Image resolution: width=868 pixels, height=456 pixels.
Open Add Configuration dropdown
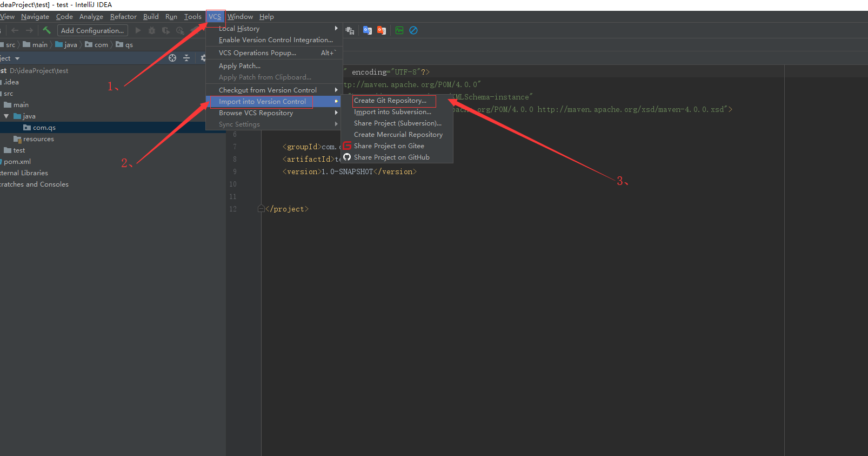pyautogui.click(x=92, y=30)
